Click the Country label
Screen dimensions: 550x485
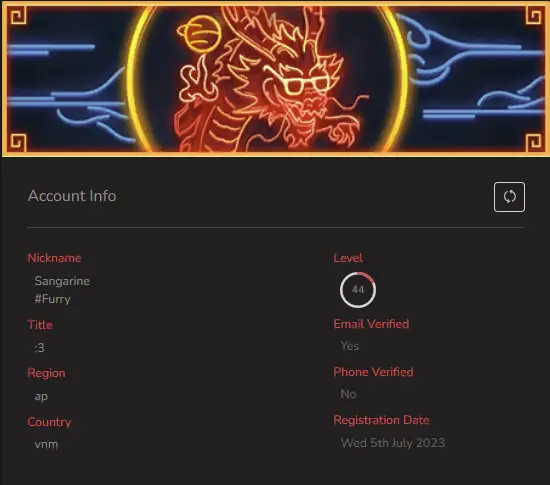[x=49, y=422]
